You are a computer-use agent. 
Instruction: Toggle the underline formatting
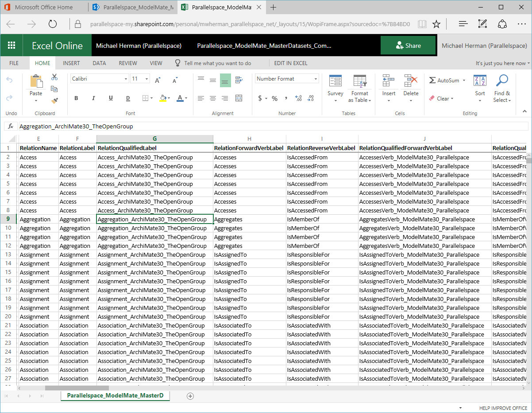[x=111, y=98]
